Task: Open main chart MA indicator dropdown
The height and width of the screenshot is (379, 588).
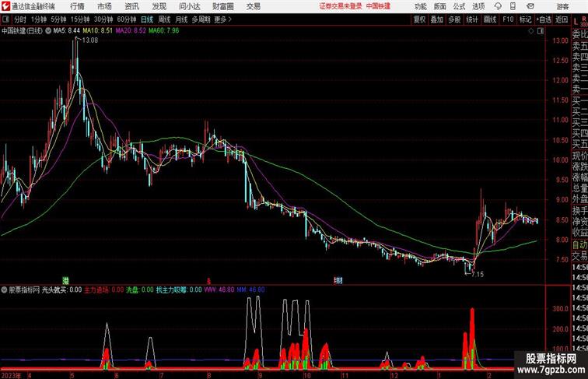Action: pyautogui.click(x=48, y=31)
